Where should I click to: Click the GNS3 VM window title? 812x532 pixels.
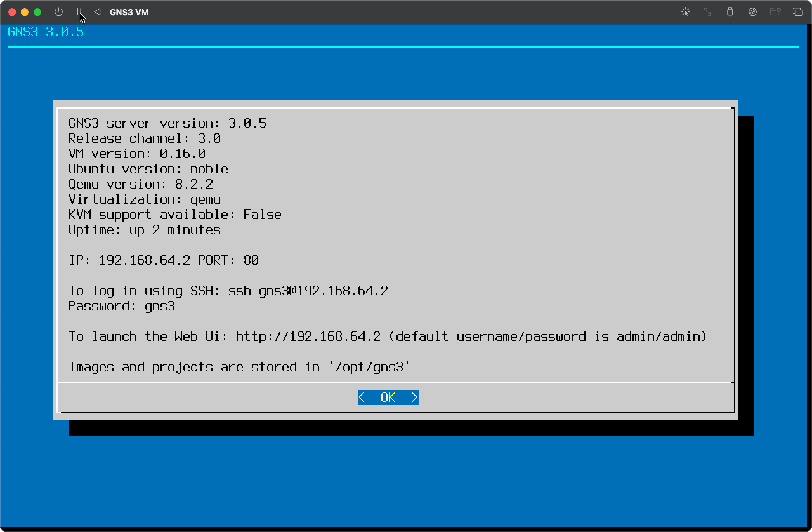[129, 12]
